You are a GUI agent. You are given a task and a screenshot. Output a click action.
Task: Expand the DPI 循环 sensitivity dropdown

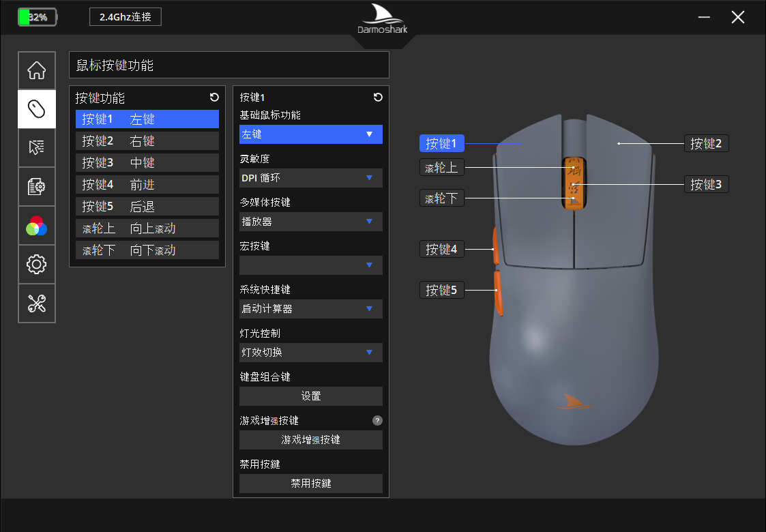(x=311, y=178)
